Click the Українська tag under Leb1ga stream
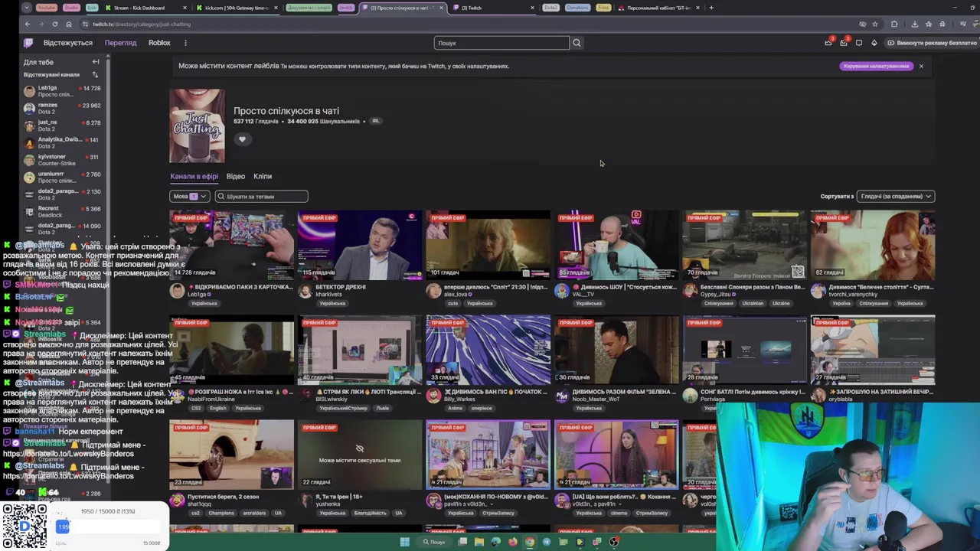Viewport: 980px width, 551px height. pyautogui.click(x=204, y=303)
